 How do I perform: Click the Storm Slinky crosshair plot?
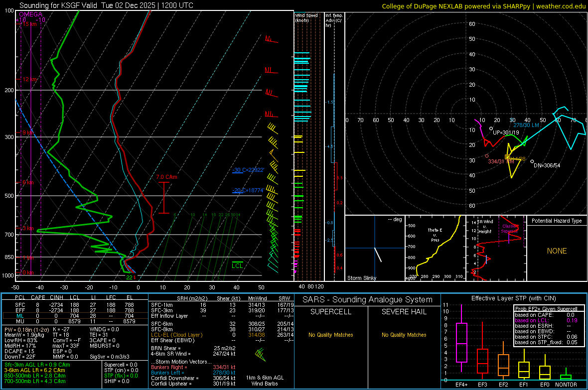tap(375, 248)
